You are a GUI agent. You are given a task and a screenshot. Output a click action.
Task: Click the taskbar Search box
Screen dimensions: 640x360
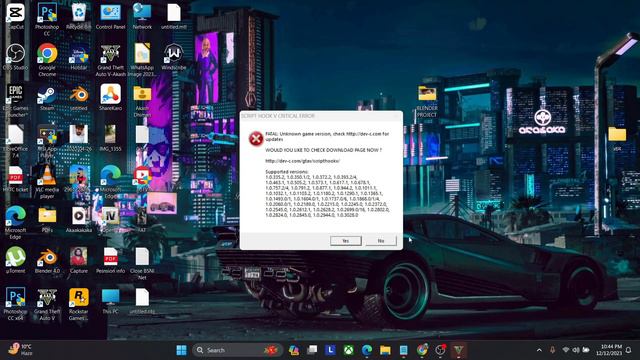(x=237, y=350)
